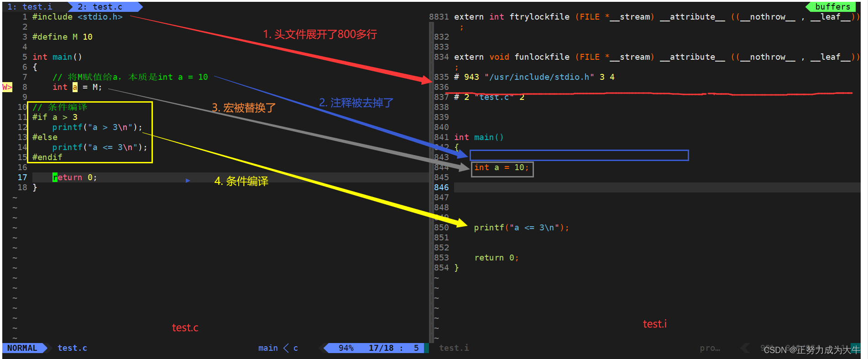
Task: Click the int main() line in test.c
Action: 57,57
